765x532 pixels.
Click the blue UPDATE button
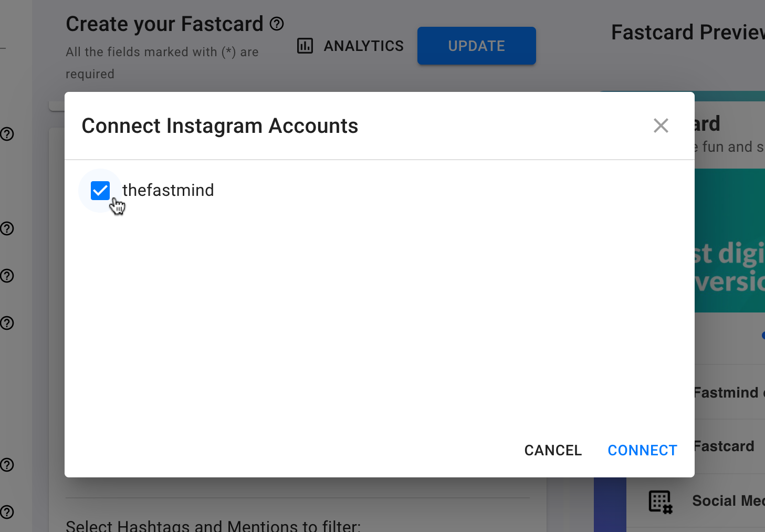point(476,46)
